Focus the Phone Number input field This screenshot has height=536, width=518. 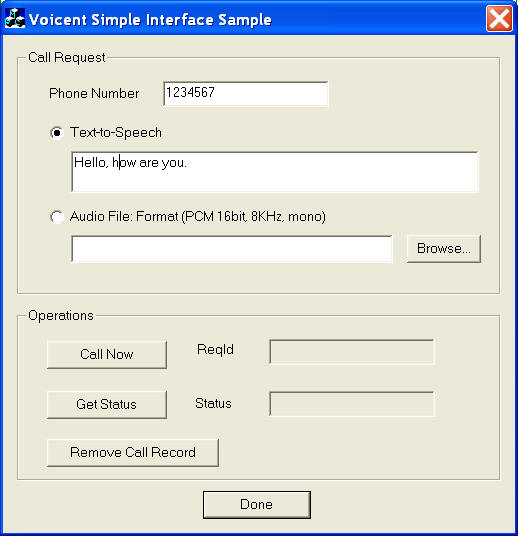[x=246, y=94]
